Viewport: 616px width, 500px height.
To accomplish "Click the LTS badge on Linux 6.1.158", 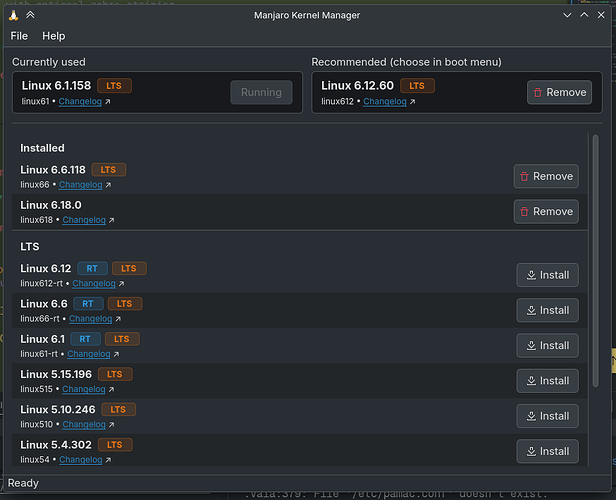I will tap(114, 86).
